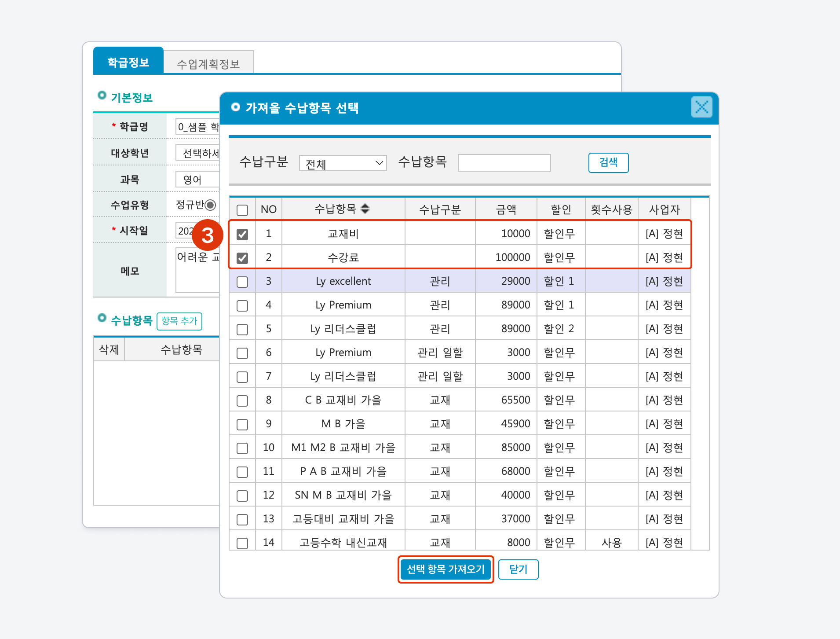Select the 학급정보 tab

[128, 62]
